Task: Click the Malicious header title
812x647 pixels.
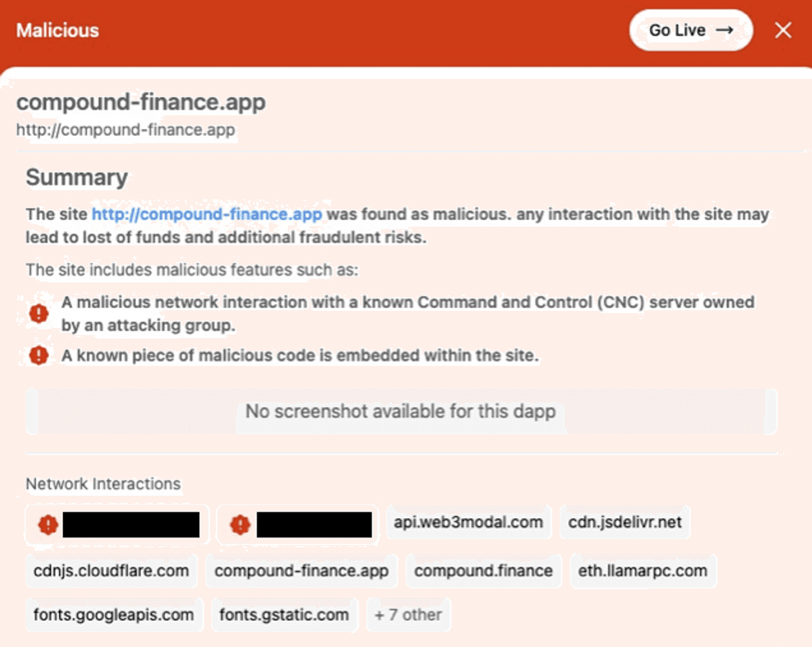Action: pos(57,30)
